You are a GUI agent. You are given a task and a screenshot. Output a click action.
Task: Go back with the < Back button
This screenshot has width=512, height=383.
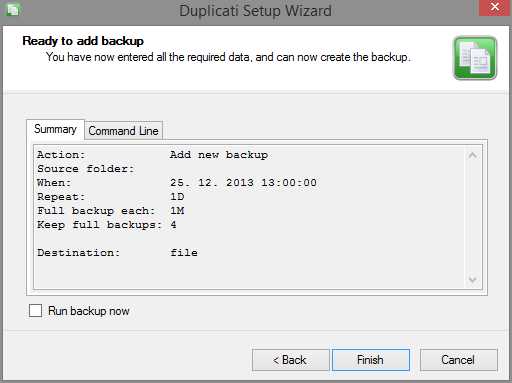pos(291,360)
